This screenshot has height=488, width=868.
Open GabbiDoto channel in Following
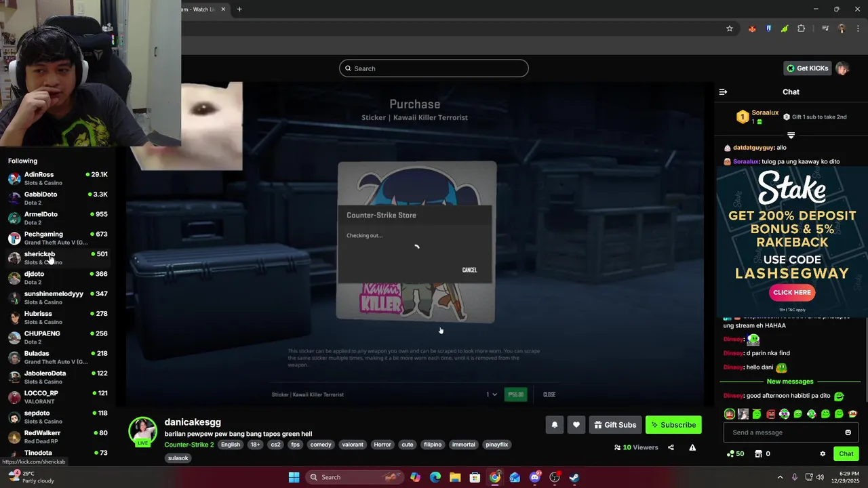click(x=58, y=198)
